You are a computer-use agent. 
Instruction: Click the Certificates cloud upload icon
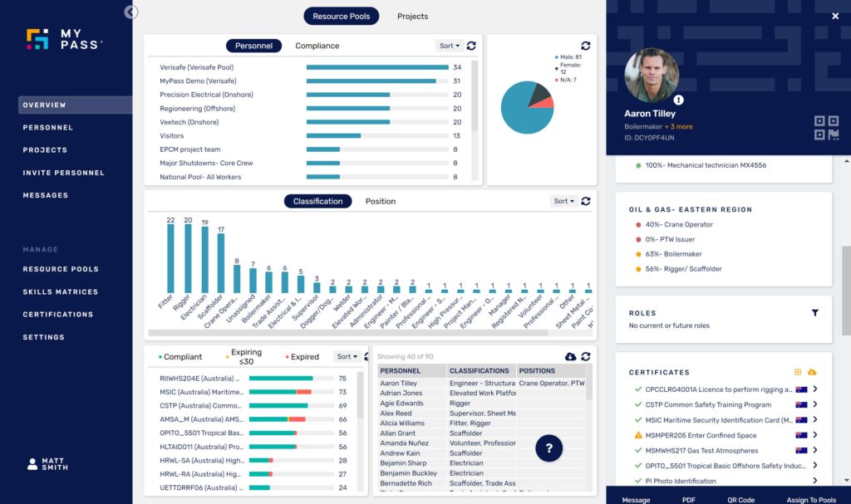click(x=812, y=372)
